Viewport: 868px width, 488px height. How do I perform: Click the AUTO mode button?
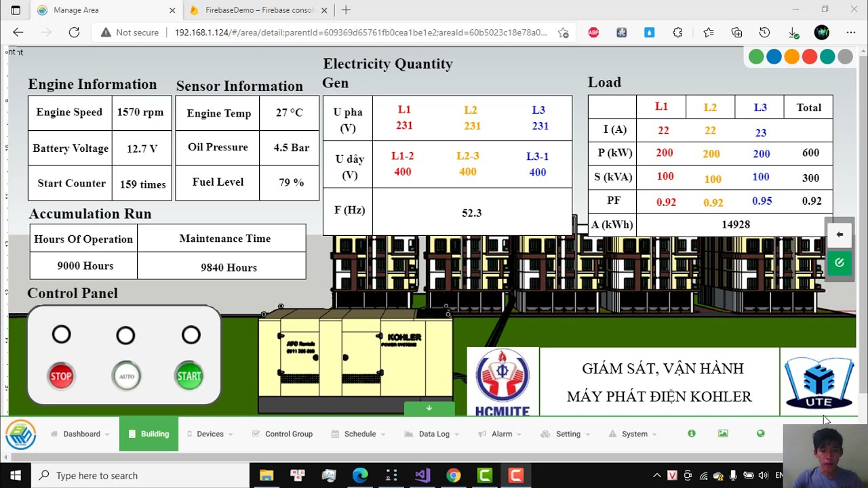pyautogui.click(x=126, y=376)
